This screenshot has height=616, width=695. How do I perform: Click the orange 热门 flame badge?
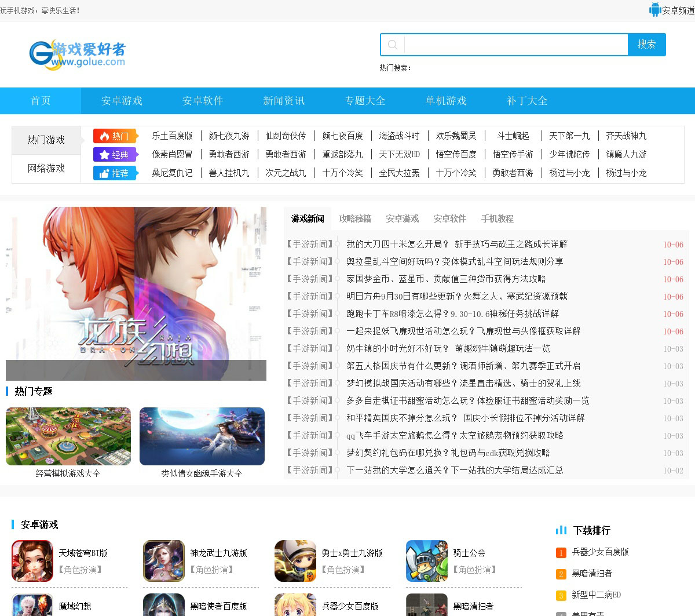(116, 136)
